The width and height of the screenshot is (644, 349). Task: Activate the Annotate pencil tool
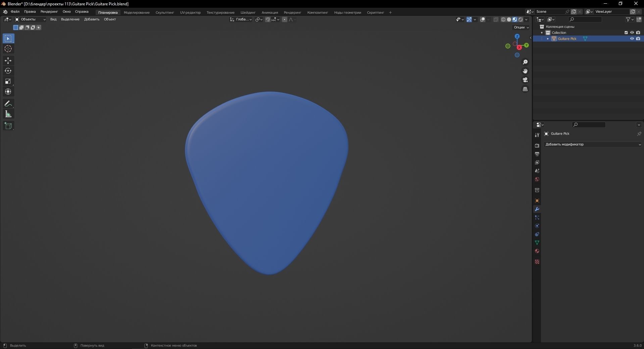(8, 104)
